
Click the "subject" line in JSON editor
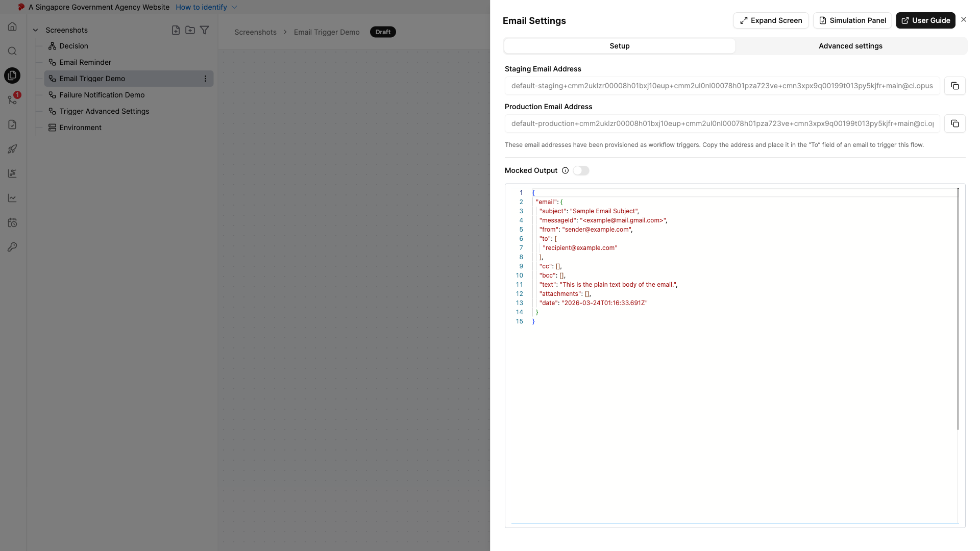pyautogui.click(x=589, y=211)
